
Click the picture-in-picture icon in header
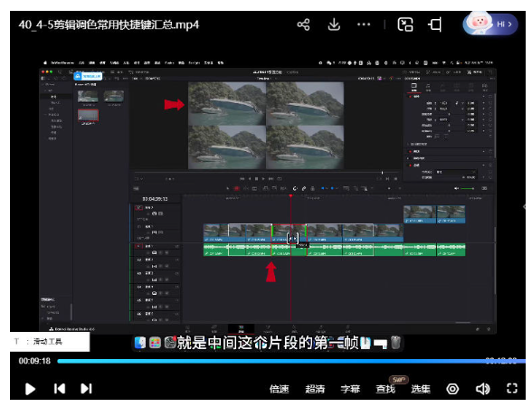[x=405, y=24]
